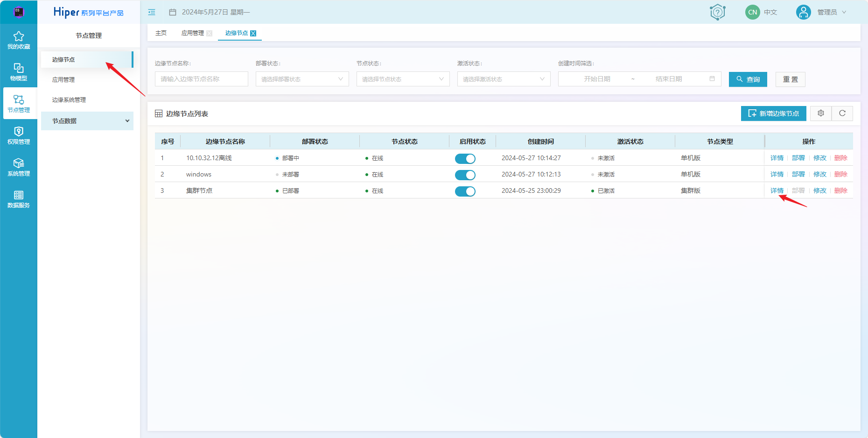868x438 pixels.
Task: Switch to 主页 tab
Action: [x=161, y=33]
